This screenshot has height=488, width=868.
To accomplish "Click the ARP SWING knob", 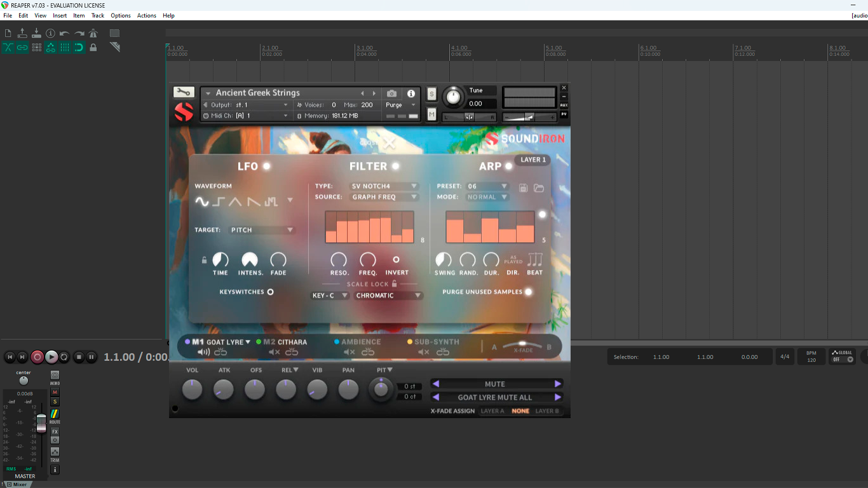I will [444, 259].
